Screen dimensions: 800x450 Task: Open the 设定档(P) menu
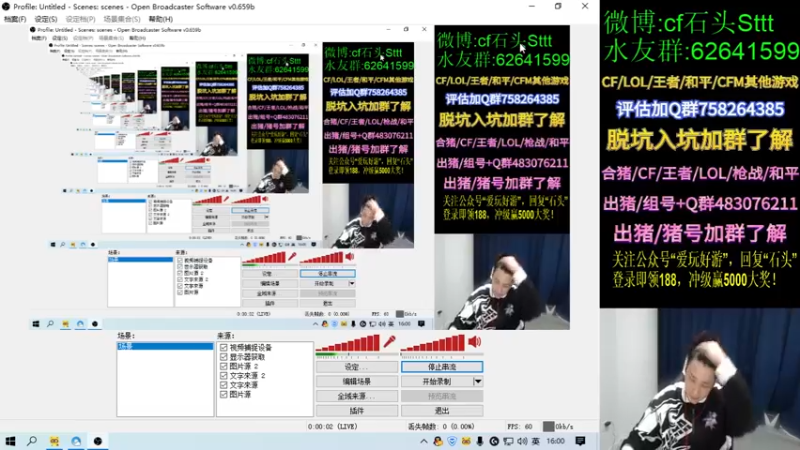[x=80, y=19]
